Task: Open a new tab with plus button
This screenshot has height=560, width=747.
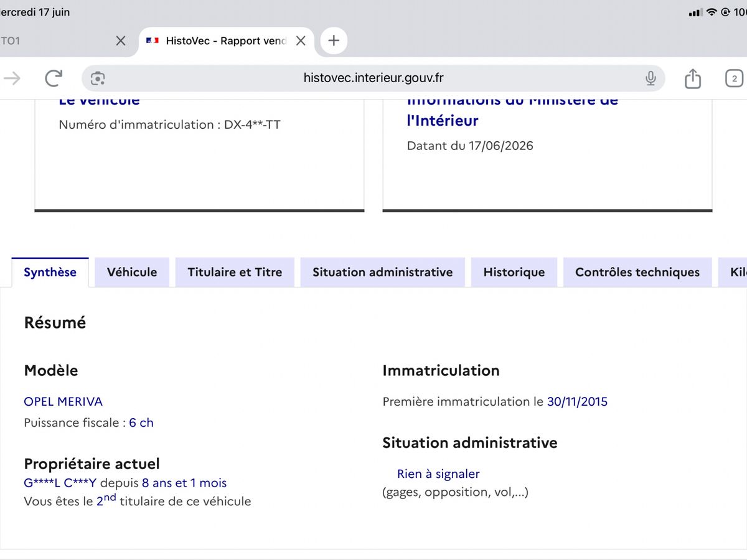Action: click(334, 40)
